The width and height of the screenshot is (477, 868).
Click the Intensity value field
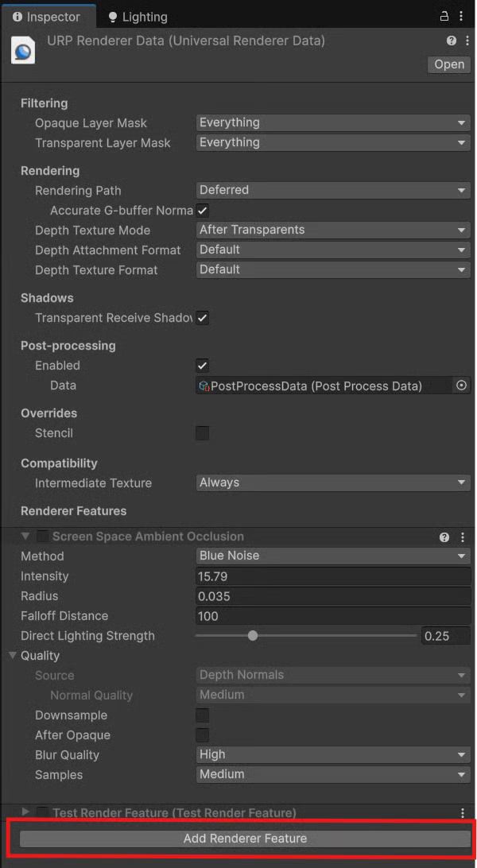click(x=333, y=576)
